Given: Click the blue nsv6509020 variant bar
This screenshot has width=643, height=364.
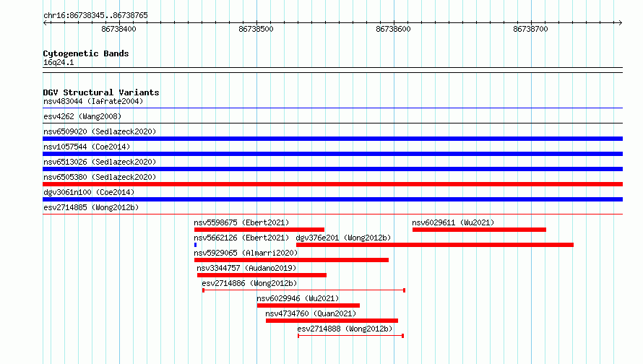Looking at the screenshot, I should (332, 139).
